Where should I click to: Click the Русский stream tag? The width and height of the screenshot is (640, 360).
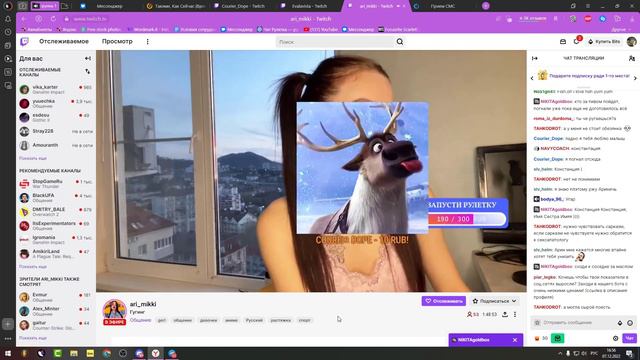coord(254,320)
